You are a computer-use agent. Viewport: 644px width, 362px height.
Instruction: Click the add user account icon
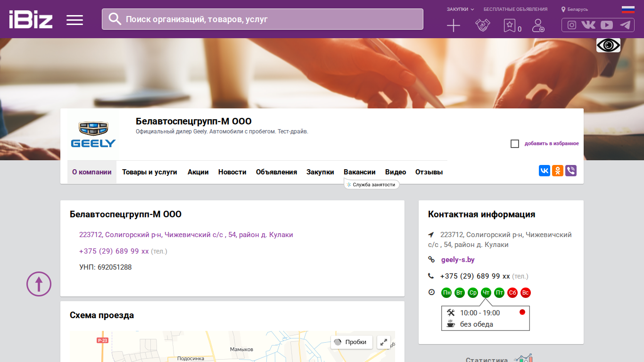point(538,25)
